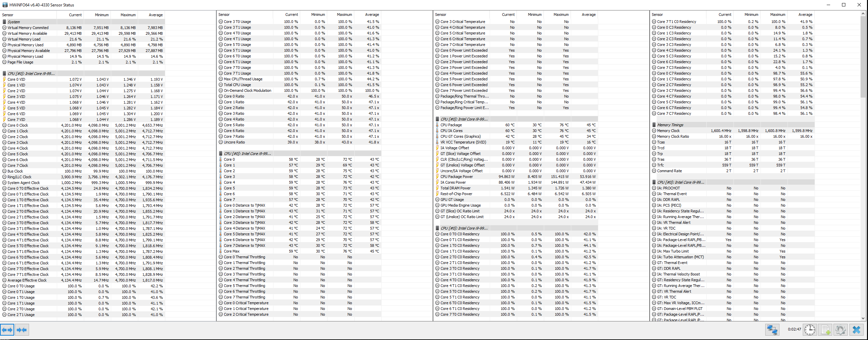This screenshot has height=340, width=868.
Task: Open sensor settings via the gear icon
Action: pos(841,330)
